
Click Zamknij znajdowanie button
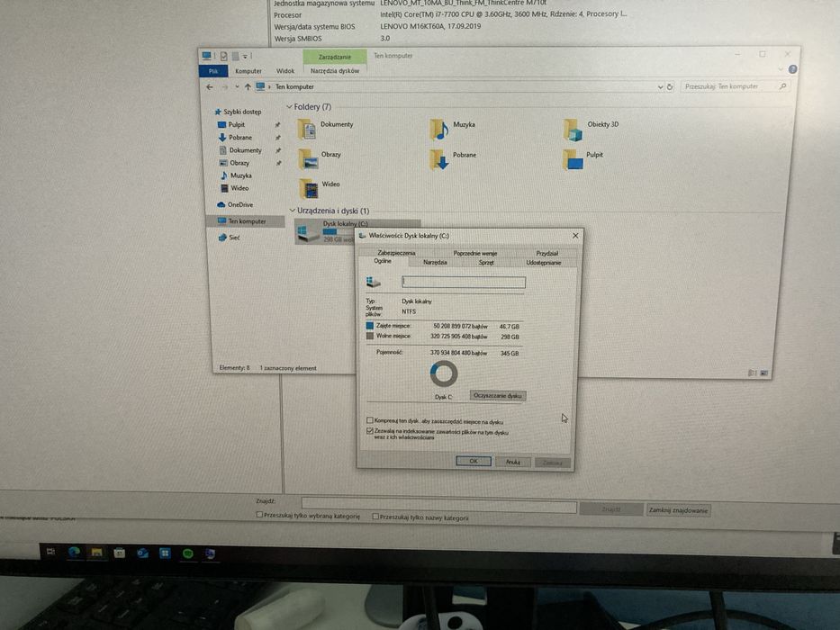(x=678, y=510)
